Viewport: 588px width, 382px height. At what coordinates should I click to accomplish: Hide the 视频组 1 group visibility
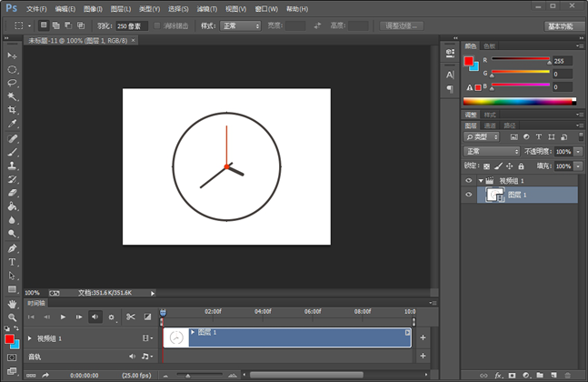(x=469, y=180)
